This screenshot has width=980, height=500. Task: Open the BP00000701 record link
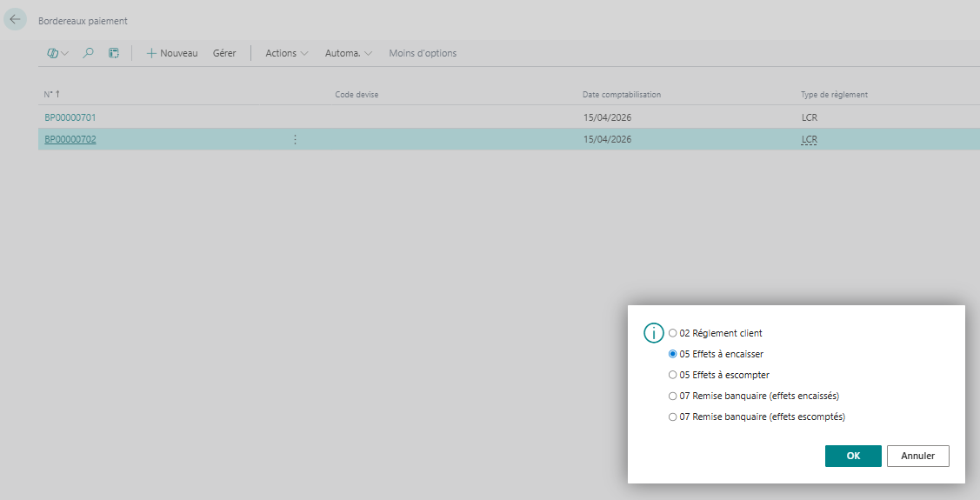point(70,117)
